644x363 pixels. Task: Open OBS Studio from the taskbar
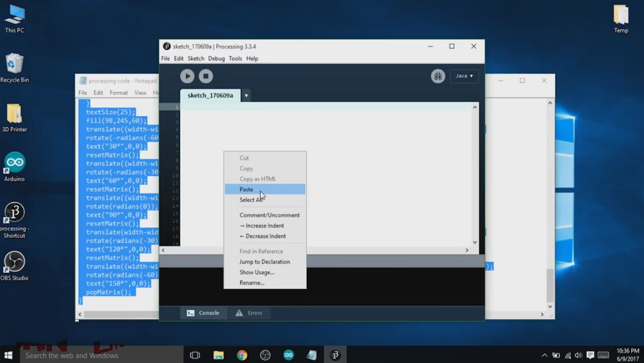click(265, 355)
